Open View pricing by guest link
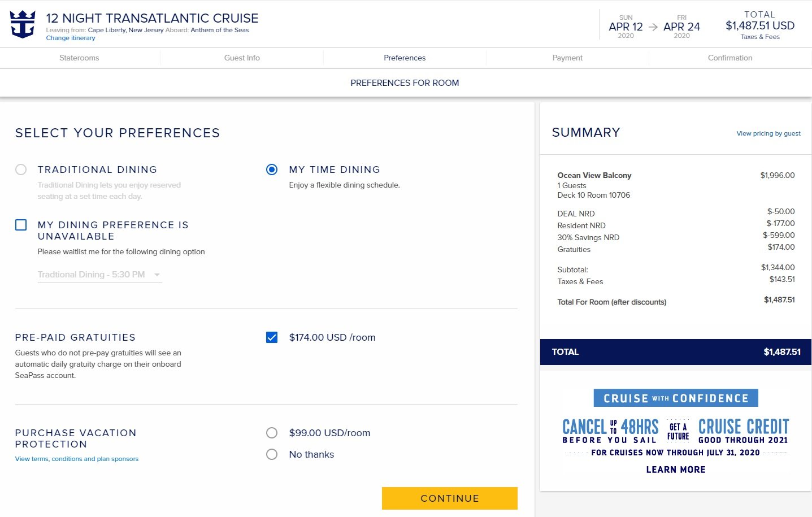812x517 pixels. pyautogui.click(x=768, y=133)
